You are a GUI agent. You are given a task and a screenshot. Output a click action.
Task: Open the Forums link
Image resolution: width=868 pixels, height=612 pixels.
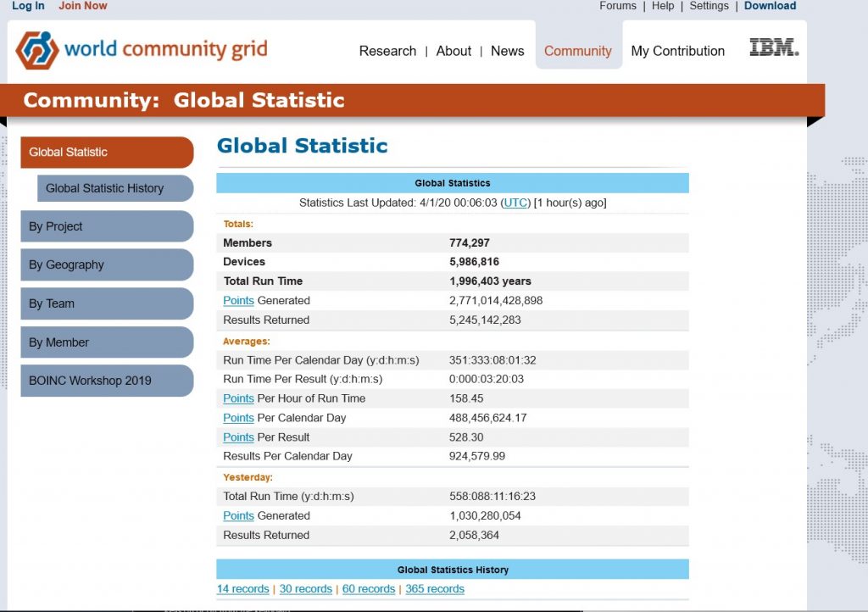pyautogui.click(x=618, y=6)
